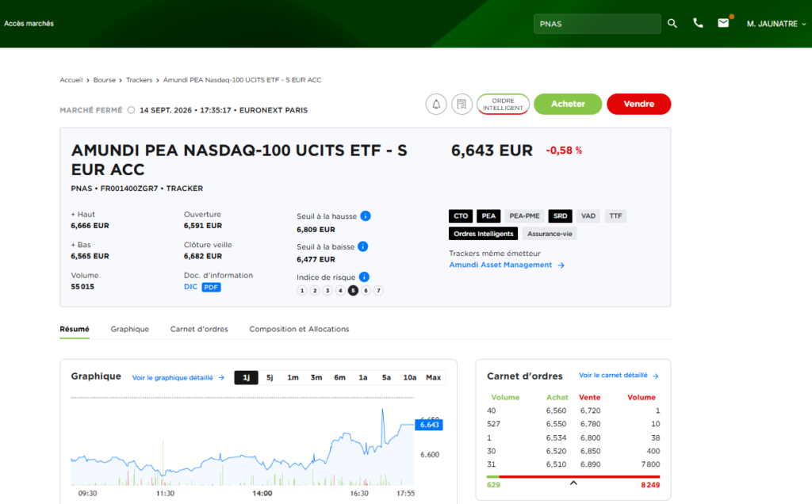The height and width of the screenshot is (504, 812).
Task: Select the 6m chart period
Action: (x=339, y=378)
